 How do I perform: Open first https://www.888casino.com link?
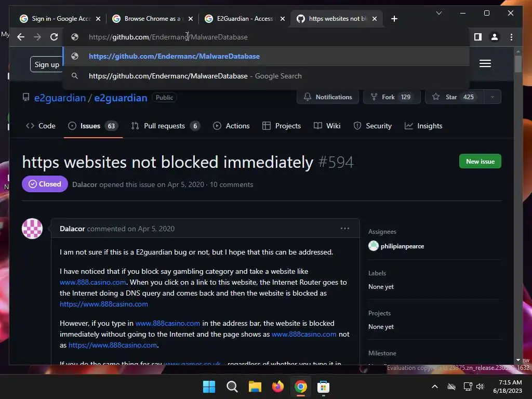104,304
